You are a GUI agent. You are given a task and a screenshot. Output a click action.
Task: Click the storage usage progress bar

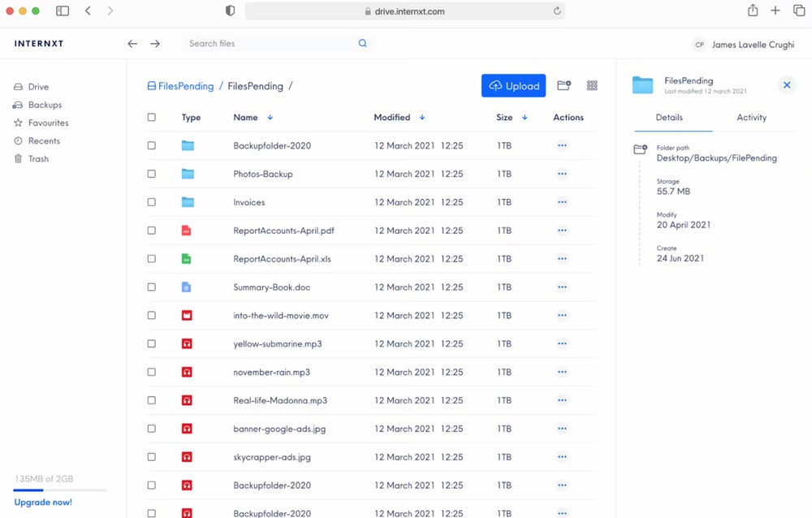click(60, 490)
